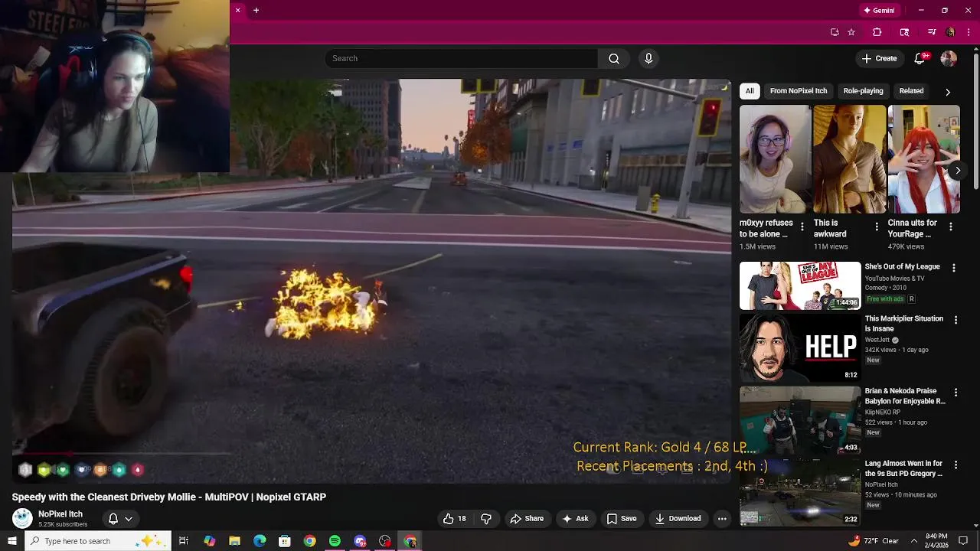The image size is (980, 551).
Task: Open more actions ellipsis under video
Action: coord(722,519)
